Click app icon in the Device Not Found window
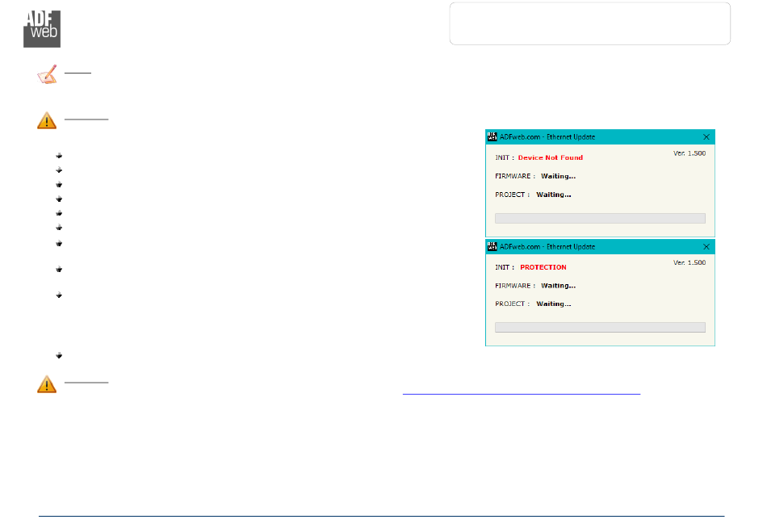Viewport: 767px width, 532px height. [492, 137]
